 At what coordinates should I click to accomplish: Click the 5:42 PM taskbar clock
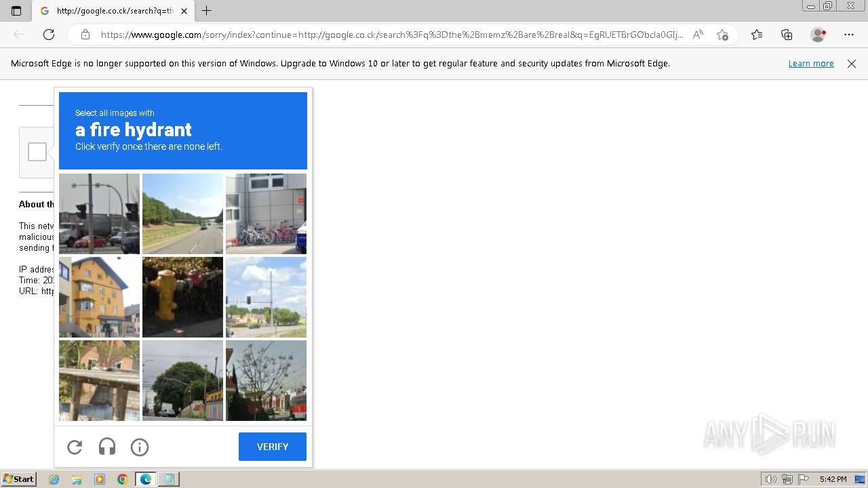833,479
